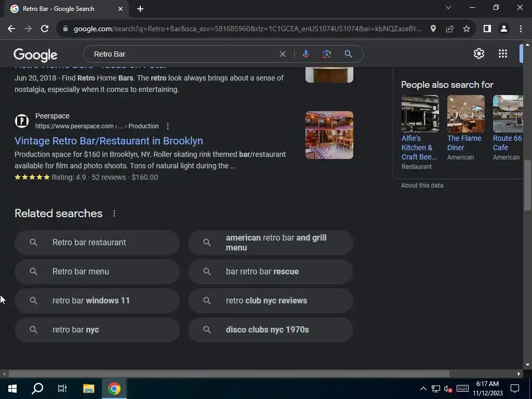Viewport: 532px width, 399px height.
Task: Open Google quick settings gear
Action: 478,54
